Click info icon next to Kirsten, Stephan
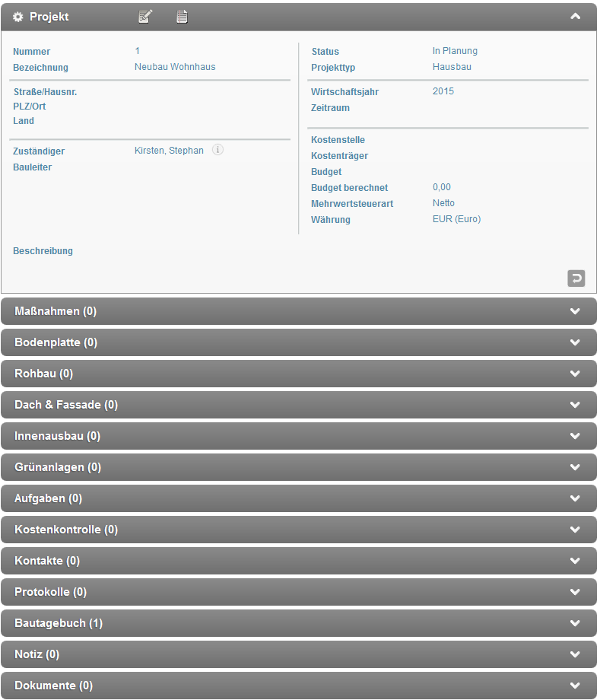 tap(217, 150)
